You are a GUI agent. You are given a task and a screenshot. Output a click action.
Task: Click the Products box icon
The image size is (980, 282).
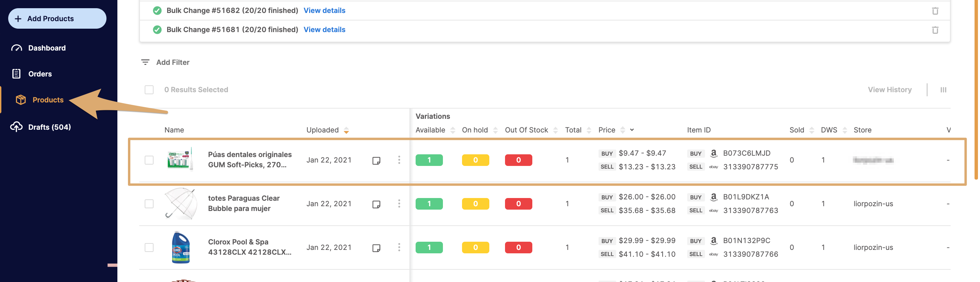pos(21,100)
